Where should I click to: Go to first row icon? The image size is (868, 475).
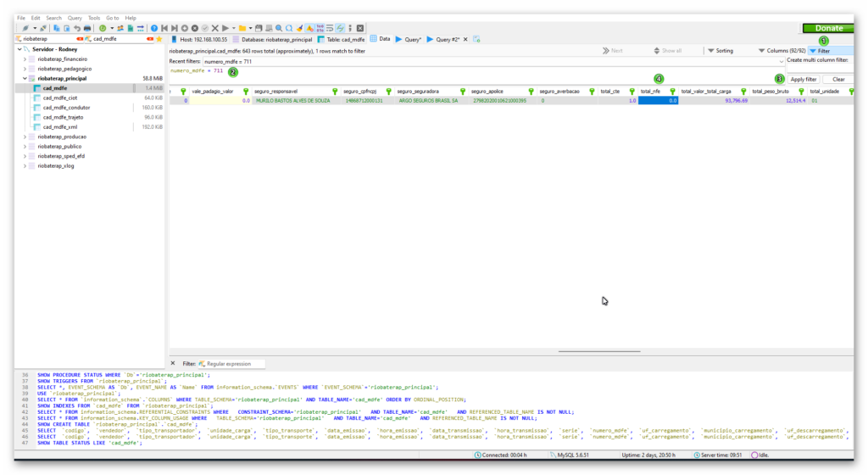click(x=164, y=28)
